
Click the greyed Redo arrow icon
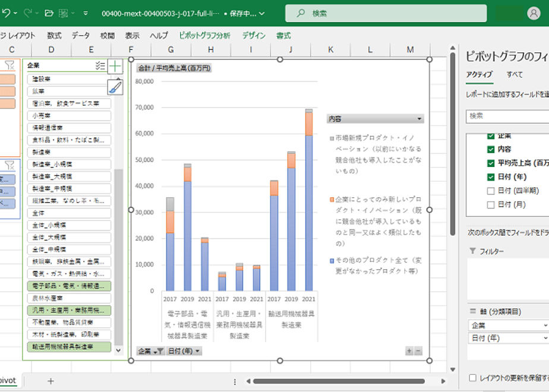pyautogui.click(x=28, y=13)
